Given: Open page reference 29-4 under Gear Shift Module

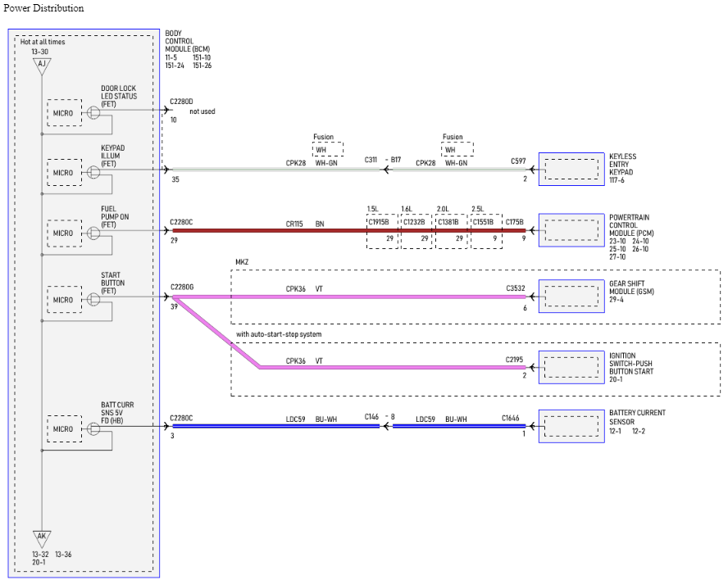Looking at the screenshot, I should point(617,299).
